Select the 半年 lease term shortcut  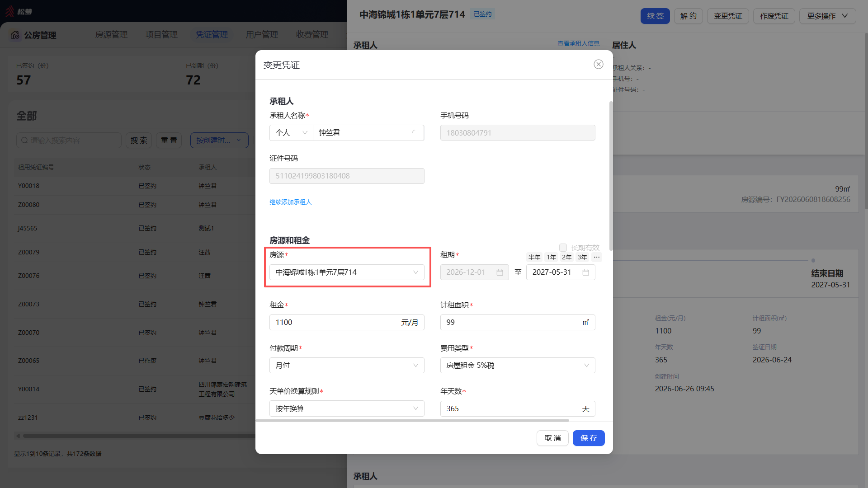(534, 257)
